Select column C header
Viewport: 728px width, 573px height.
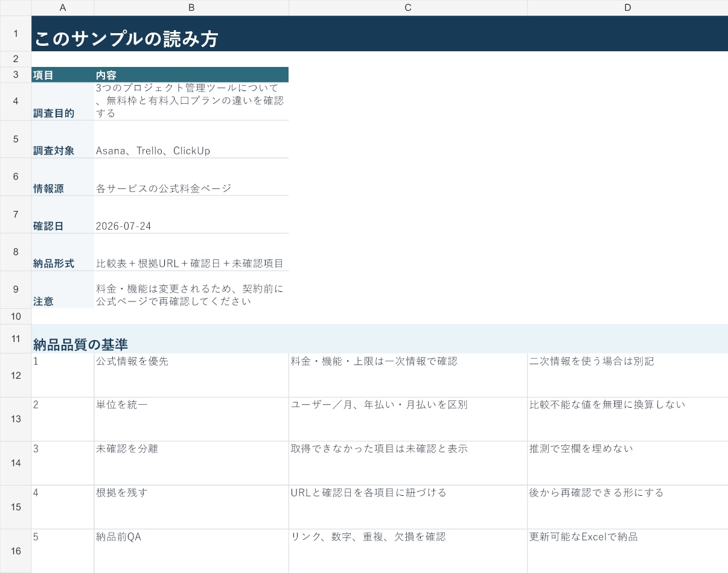click(408, 7)
